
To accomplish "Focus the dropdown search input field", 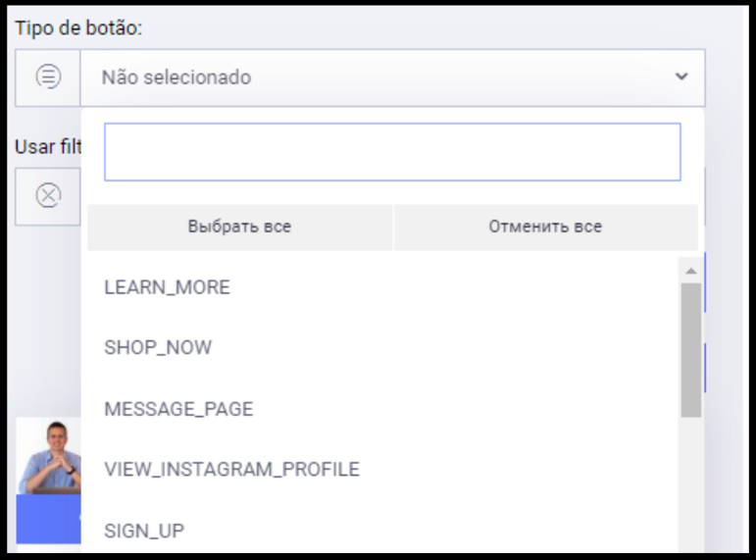I will pyautogui.click(x=392, y=152).
